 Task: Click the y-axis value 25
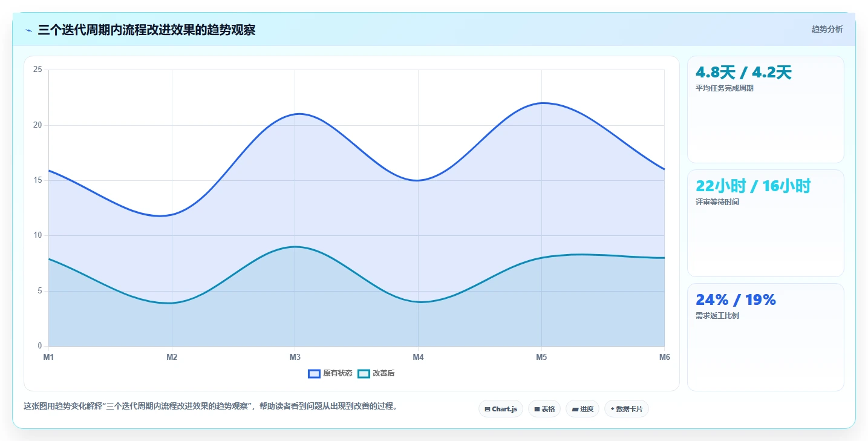tap(38, 70)
